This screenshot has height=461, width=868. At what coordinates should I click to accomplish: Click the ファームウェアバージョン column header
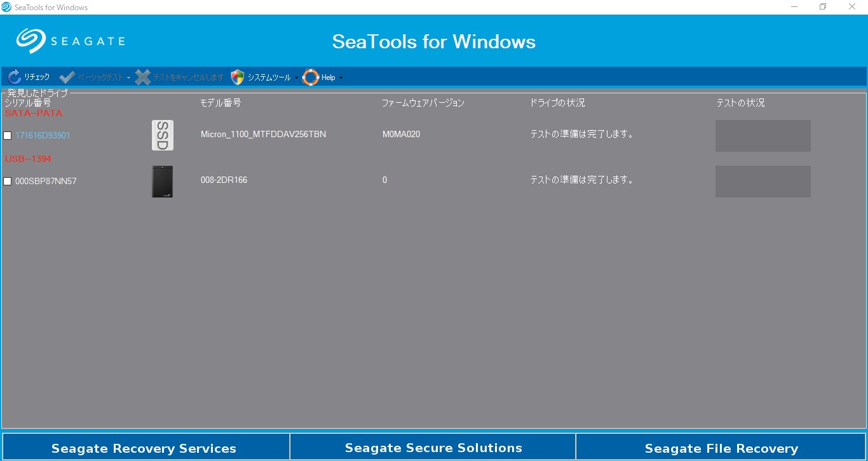(423, 103)
